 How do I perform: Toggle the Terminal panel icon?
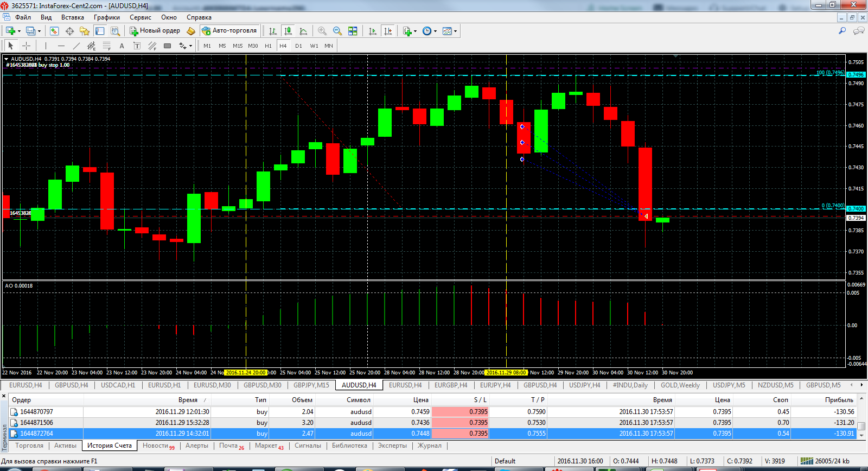click(100, 31)
